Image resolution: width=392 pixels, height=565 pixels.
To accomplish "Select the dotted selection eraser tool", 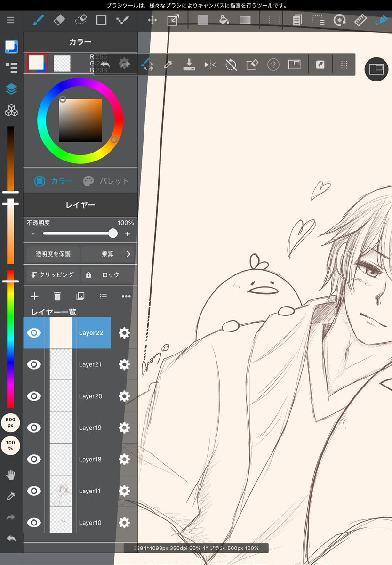I will pos(81,20).
